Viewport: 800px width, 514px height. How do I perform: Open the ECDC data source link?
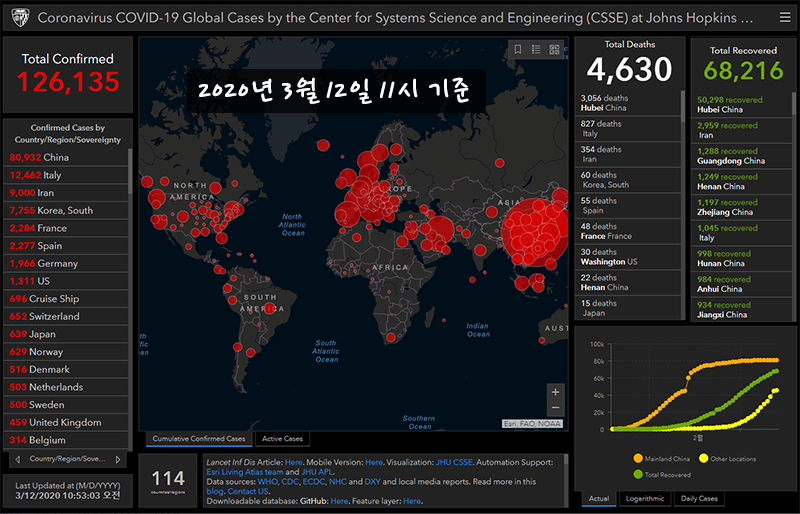[x=313, y=481]
